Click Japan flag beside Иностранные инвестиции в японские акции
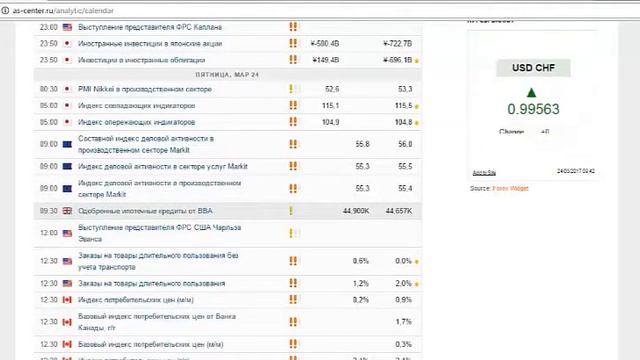 (67, 44)
